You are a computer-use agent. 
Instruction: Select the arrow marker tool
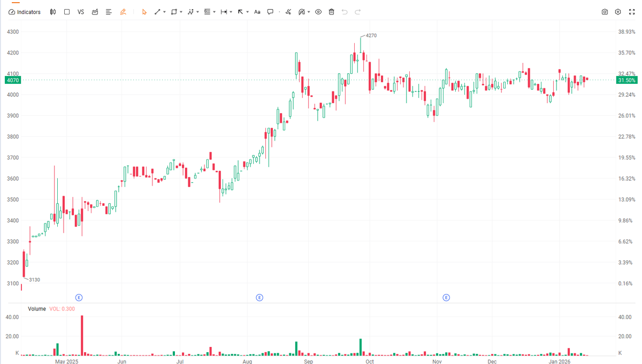click(x=240, y=12)
